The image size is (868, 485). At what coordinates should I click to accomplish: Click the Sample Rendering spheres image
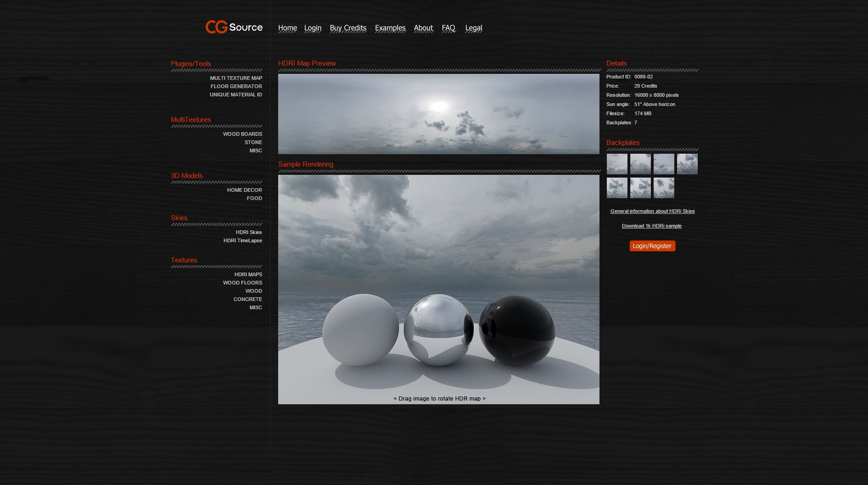[x=439, y=290]
